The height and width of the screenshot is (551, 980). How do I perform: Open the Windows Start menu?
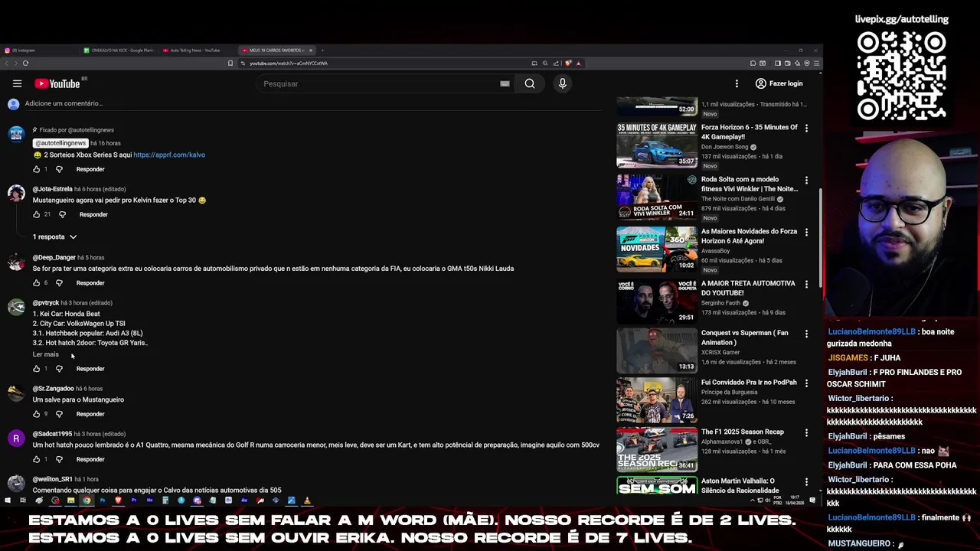8,500
